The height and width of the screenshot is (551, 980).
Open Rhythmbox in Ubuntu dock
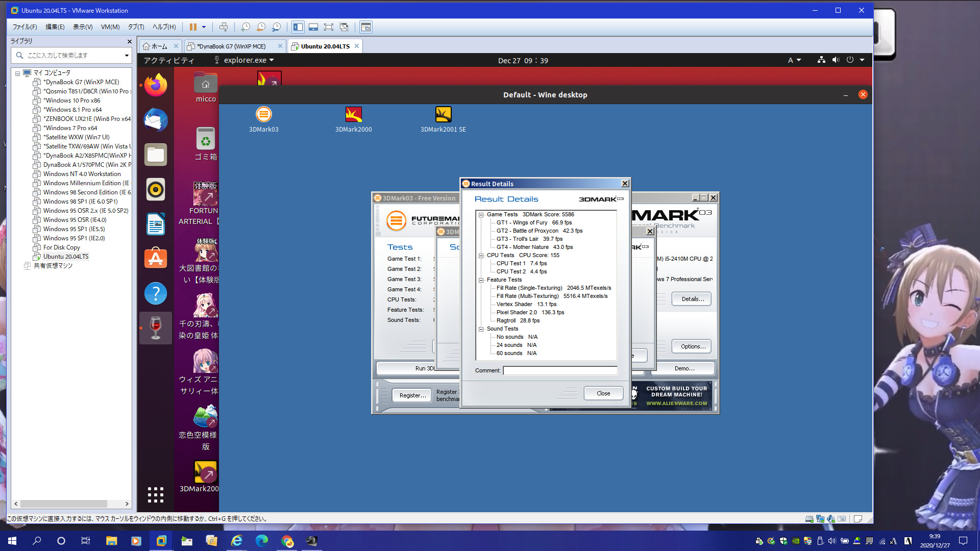coord(156,189)
